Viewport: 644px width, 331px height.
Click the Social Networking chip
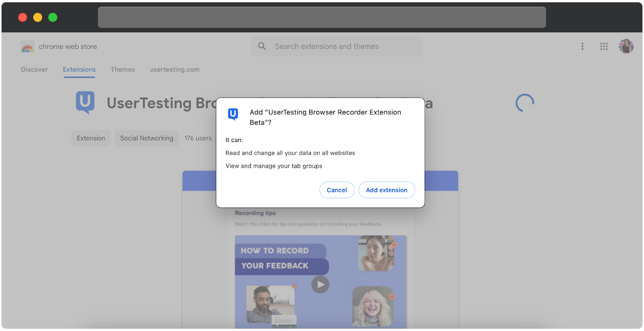point(147,138)
